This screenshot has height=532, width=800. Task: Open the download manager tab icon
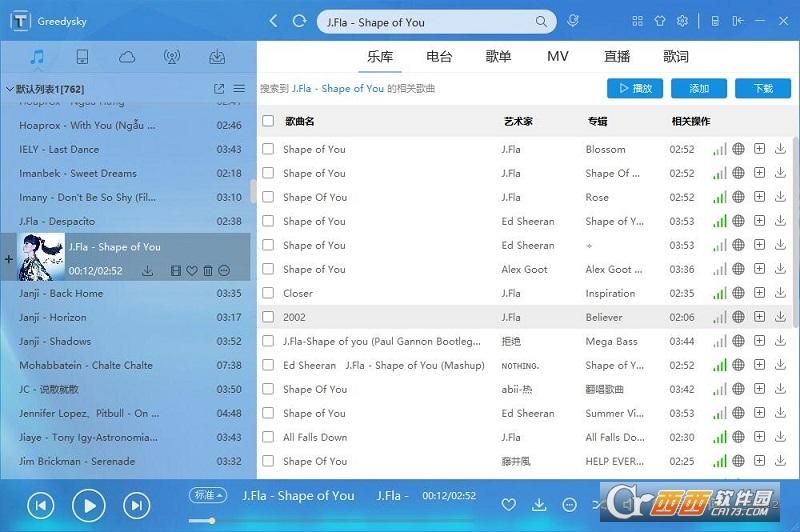point(217,57)
